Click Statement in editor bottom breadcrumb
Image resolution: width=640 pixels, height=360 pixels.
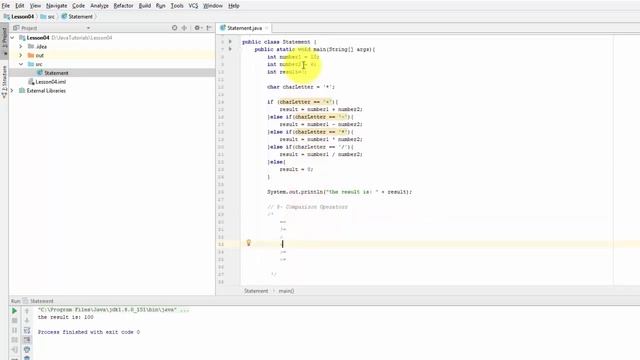coord(256,291)
